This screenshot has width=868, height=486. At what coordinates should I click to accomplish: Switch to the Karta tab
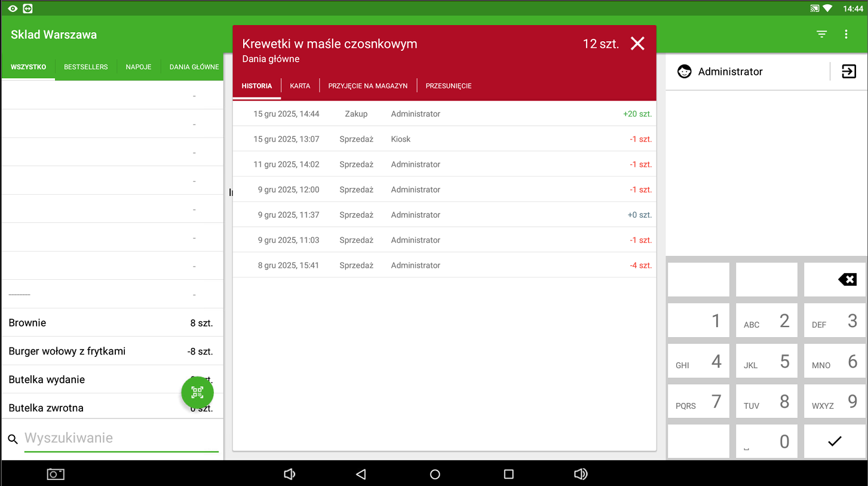(300, 86)
